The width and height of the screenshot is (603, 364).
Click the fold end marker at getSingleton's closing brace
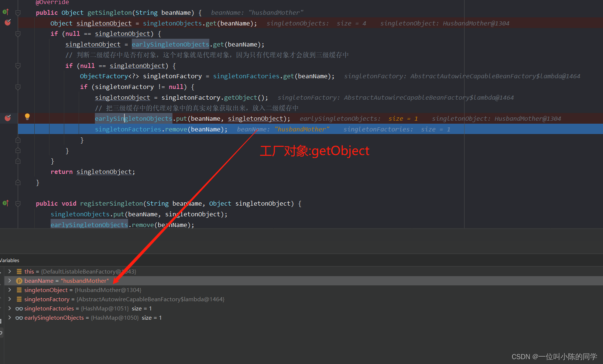tap(18, 182)
